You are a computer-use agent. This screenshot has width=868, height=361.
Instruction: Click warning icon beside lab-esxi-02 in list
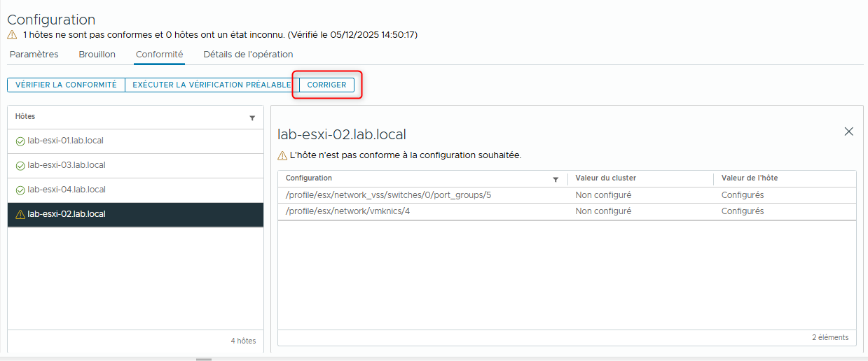(20, 214)
